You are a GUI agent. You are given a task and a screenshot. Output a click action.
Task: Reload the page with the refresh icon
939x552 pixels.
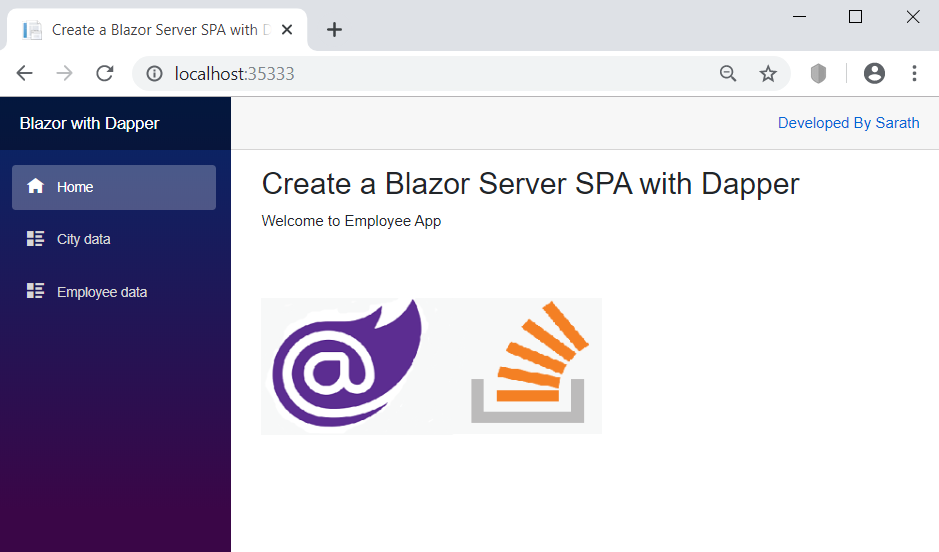(x=105, y=74)
